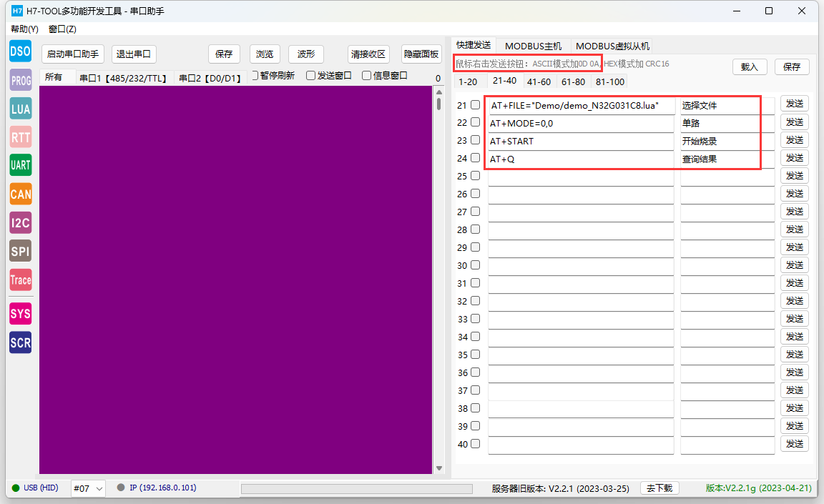Check the box for row 24
Screen dimensions: 824x504
475,158
